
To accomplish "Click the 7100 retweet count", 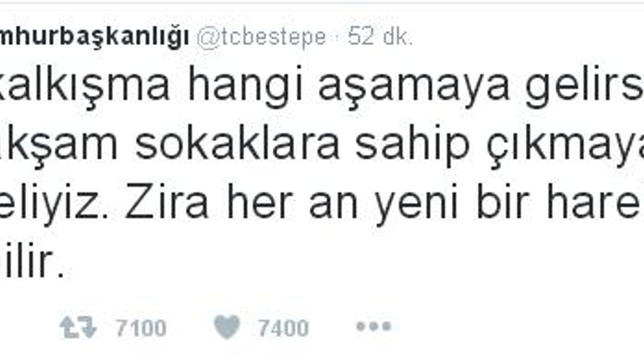I will [x=140, y=328].
